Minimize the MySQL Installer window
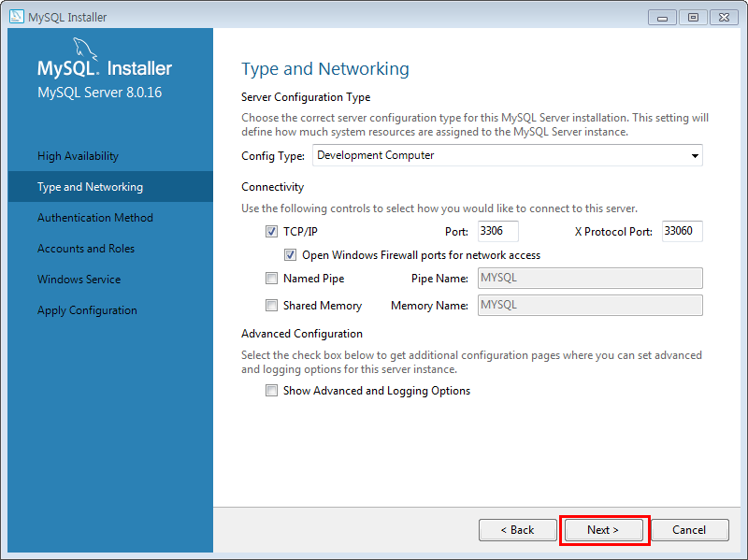 pyautogui.click(x=662, y=18)
